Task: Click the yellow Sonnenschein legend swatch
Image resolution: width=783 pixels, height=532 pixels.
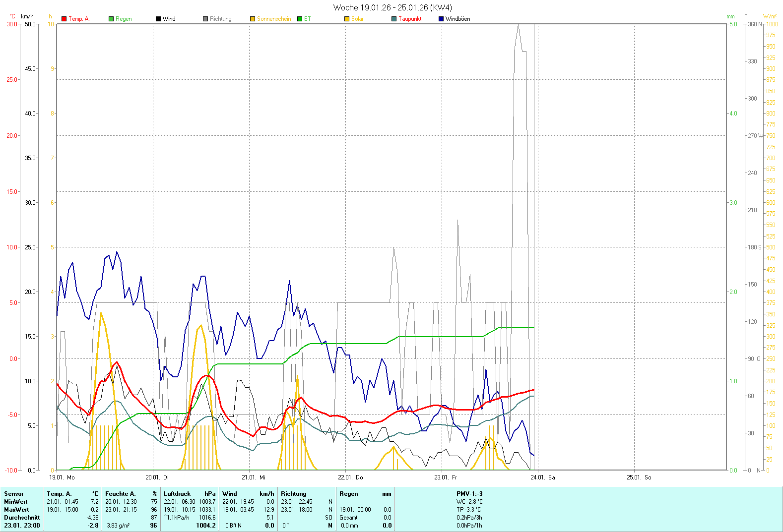Action: pos(253,19)
